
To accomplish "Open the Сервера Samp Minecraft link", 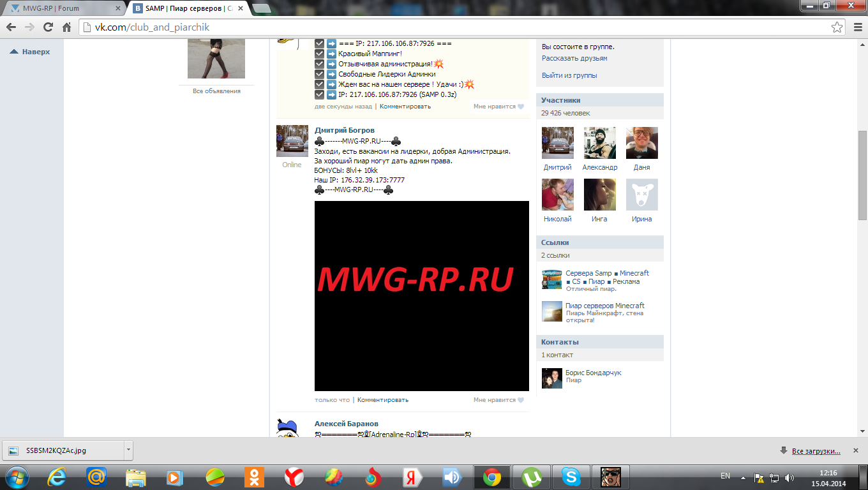I will tap(607, 277).
